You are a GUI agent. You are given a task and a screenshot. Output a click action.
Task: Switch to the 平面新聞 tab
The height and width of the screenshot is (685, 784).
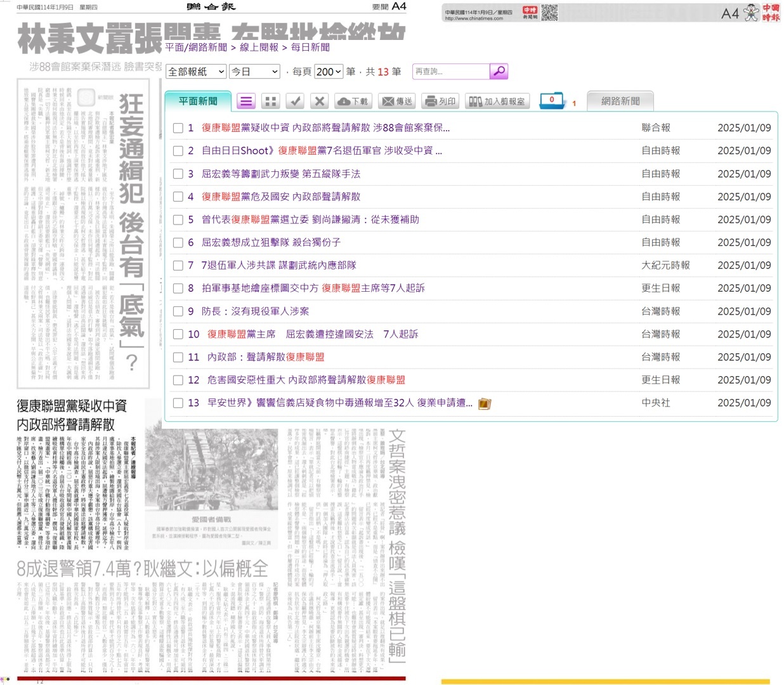coord(198,101)
